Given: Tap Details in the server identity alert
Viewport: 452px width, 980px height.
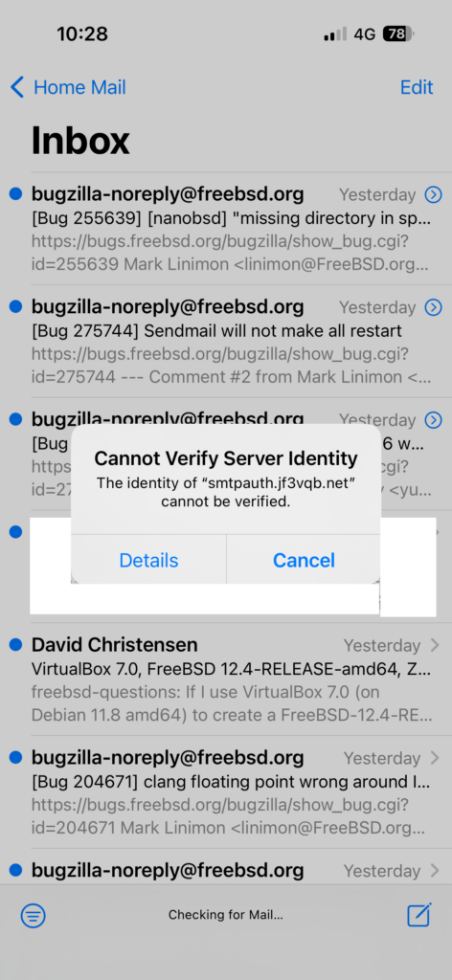Looking at the screenshot, I should pos(148,560).
